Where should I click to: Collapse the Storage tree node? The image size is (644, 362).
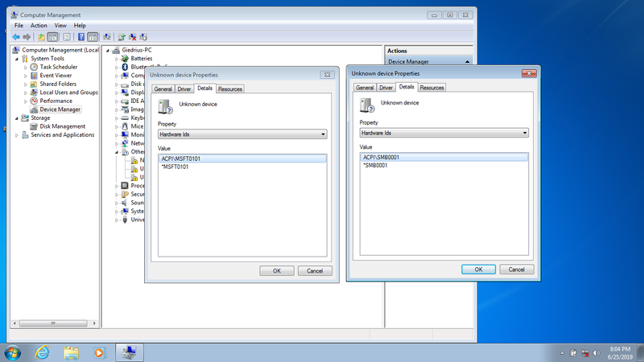click(17, 118)
